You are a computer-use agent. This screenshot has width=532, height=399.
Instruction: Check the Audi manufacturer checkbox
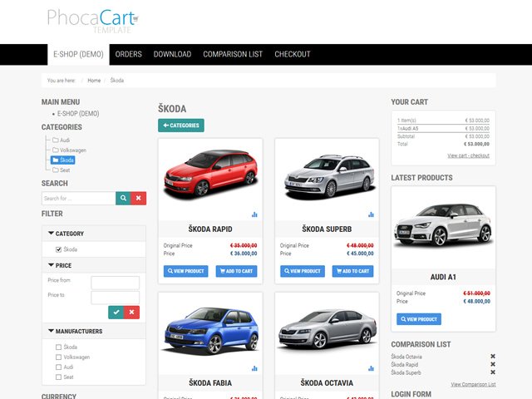(x=58, y=367)
